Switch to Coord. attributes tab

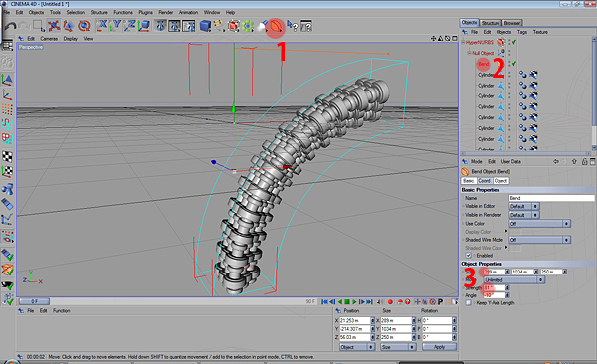(485, 181)
